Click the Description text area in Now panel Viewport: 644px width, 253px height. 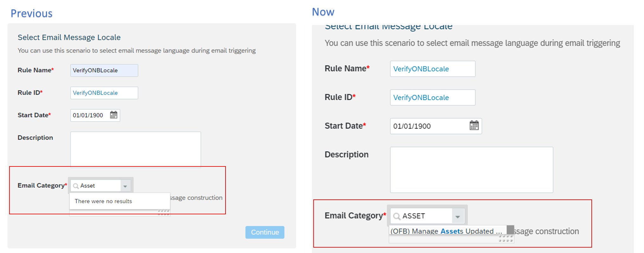point(471,170)
